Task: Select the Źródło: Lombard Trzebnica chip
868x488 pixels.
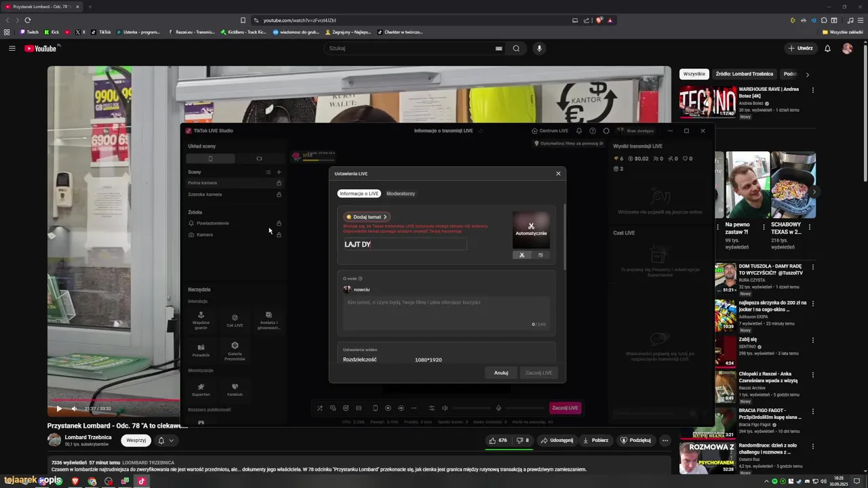Action: [x=745, y=74]
